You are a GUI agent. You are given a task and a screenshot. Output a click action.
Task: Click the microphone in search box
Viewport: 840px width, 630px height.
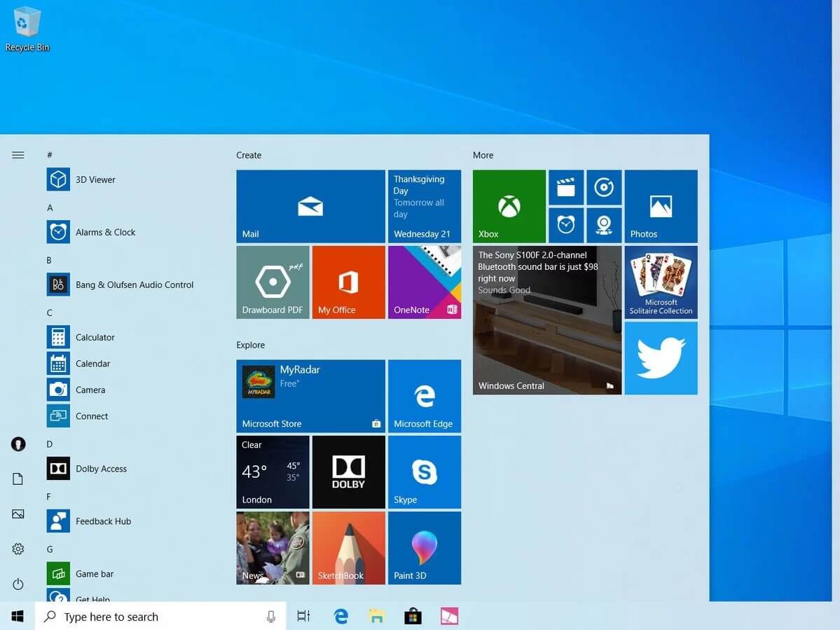pyautogui.click(x=271, y=617)
